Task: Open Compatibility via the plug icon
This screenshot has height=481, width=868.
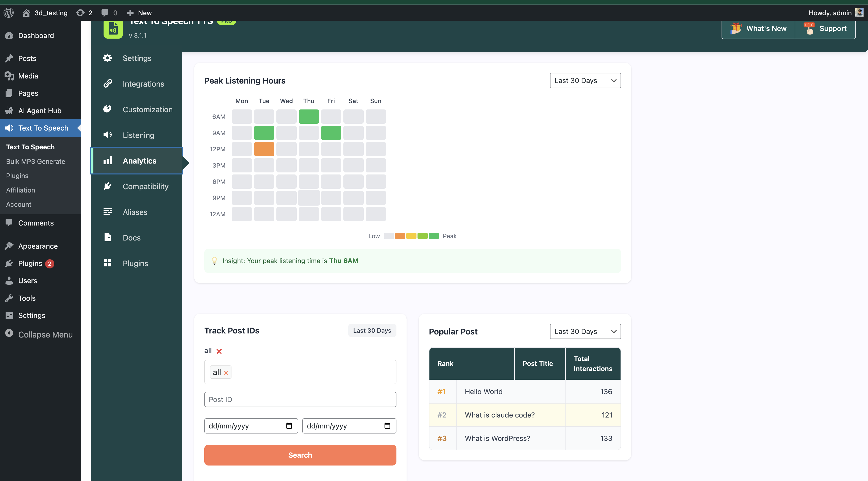Action: (x=107, y=186)
